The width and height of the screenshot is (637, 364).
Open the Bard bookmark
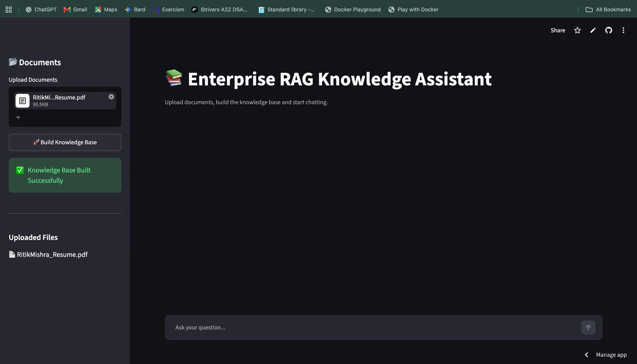pos(135,10)
